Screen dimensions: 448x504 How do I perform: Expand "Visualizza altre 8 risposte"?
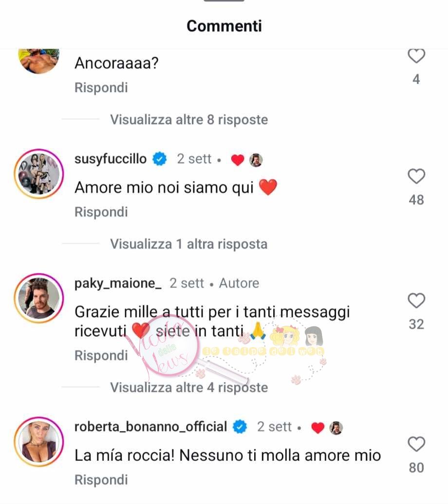[189, 119]
